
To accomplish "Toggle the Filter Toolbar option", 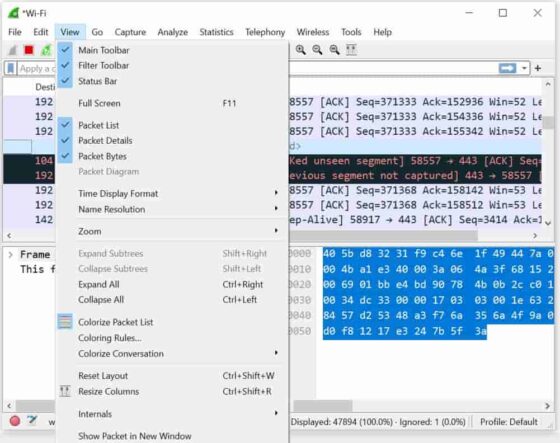I will pyautogui.click(x=172, y=65).
